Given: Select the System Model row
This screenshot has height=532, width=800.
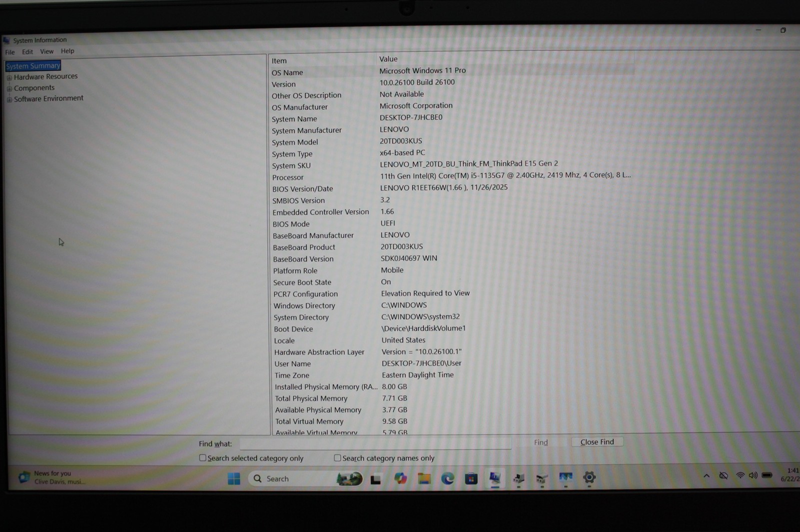Looking at the screenshot, I should 452,141.
